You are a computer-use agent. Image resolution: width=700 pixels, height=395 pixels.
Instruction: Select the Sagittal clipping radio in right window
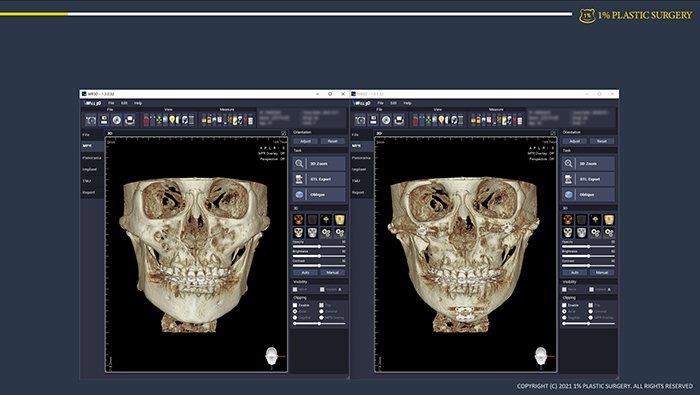point(564,318)
